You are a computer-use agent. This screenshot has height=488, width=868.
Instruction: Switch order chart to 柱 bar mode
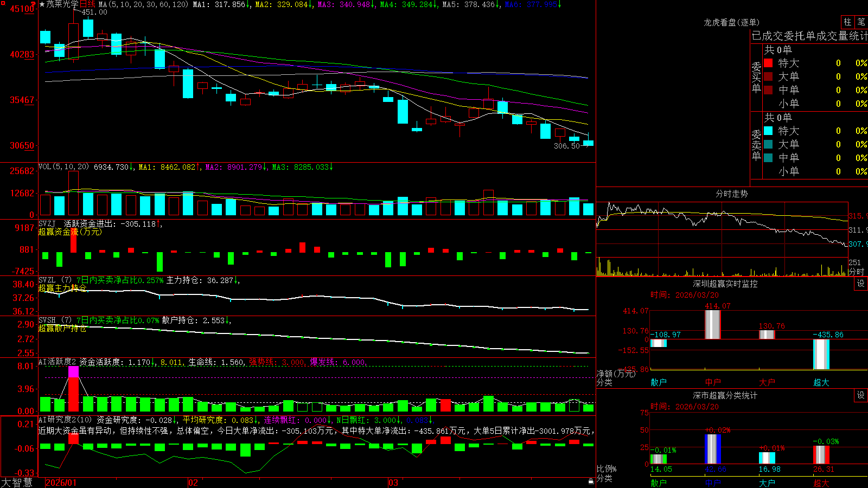pyautogui.click(x=847, y=22)
